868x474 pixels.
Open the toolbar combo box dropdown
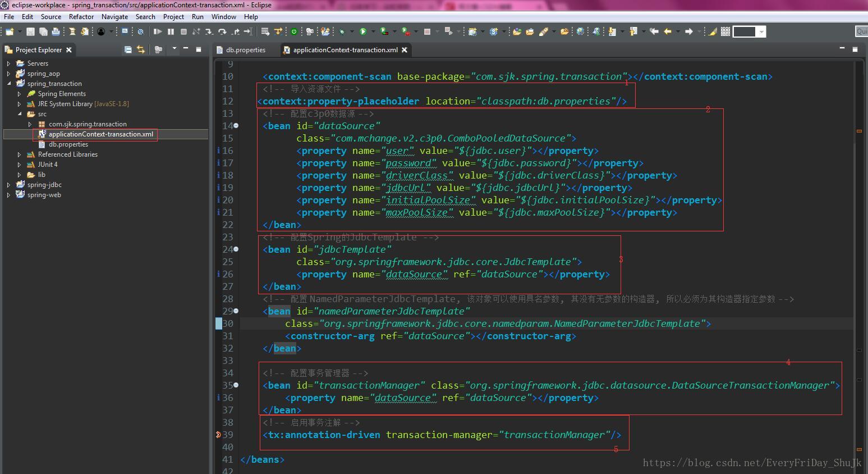(x=761, y=31)
